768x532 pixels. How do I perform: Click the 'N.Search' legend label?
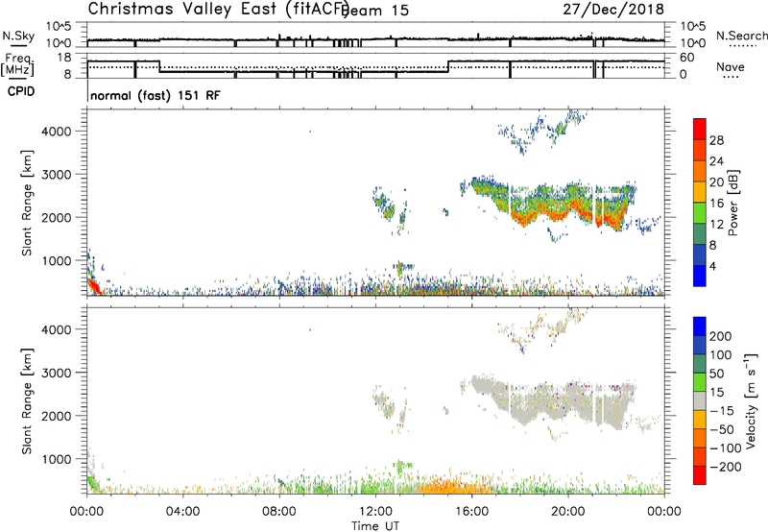(742, 36)
